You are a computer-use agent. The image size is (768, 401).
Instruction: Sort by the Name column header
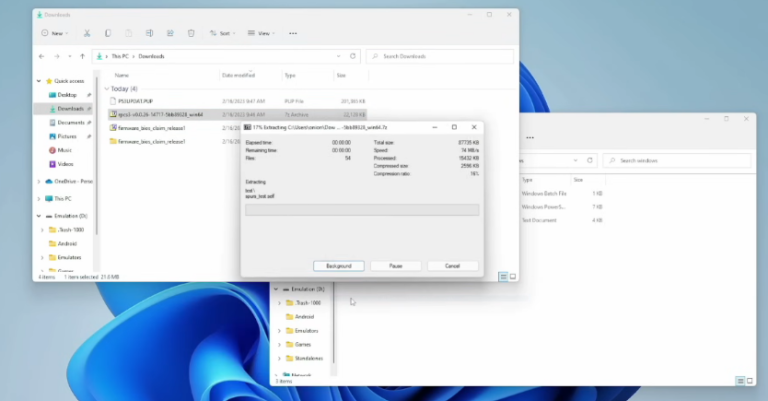(121, 75)
